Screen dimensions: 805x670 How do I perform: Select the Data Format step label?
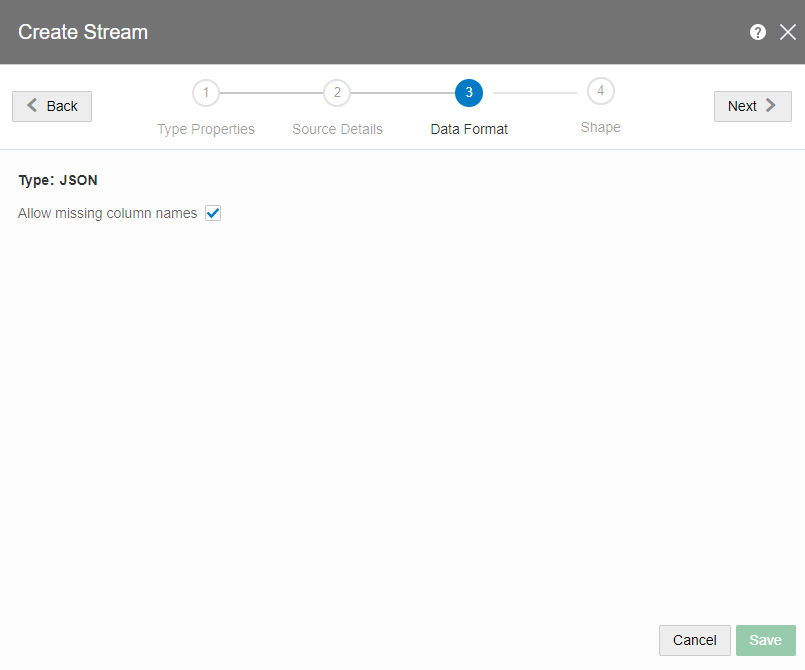(469, 129)
